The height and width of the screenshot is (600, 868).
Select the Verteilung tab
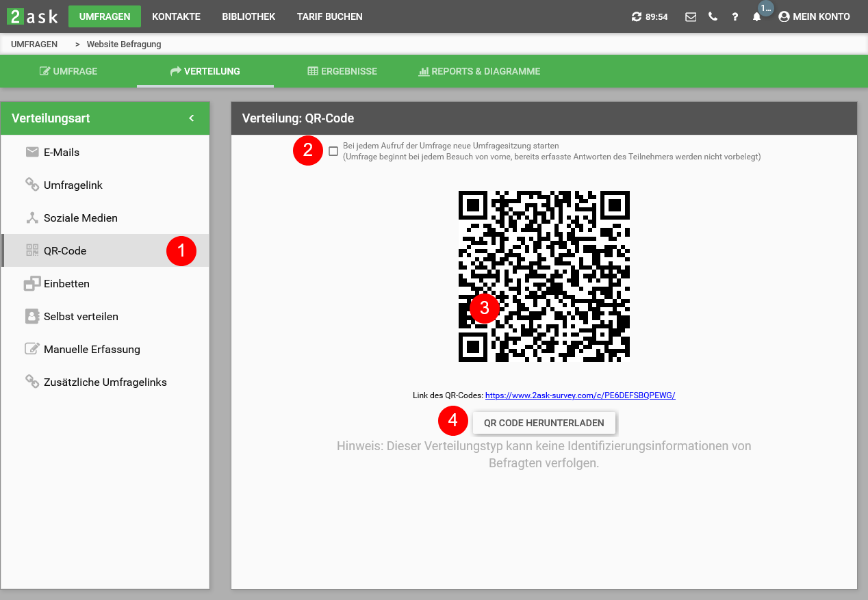pyautogui.click(x=205, y=71)
